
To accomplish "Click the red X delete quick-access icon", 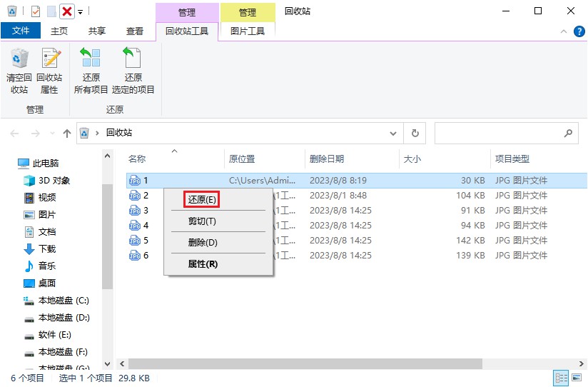I will point(67,11).
